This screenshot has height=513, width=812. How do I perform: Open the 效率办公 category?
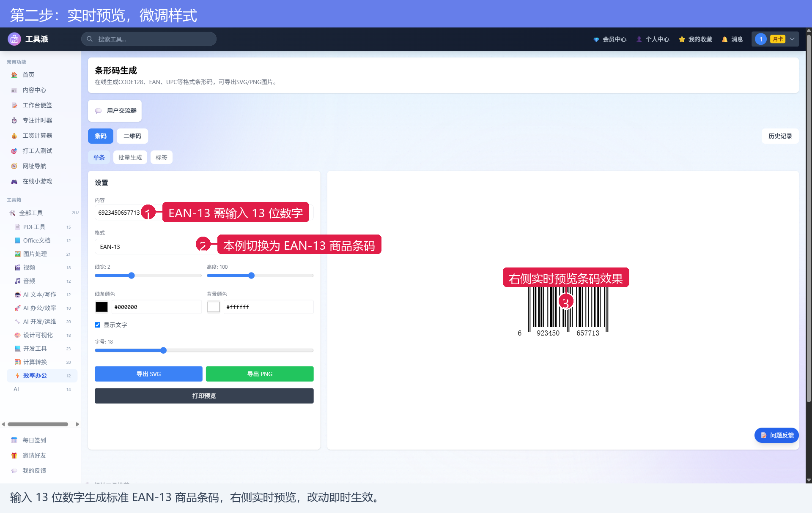click(42, 376)
